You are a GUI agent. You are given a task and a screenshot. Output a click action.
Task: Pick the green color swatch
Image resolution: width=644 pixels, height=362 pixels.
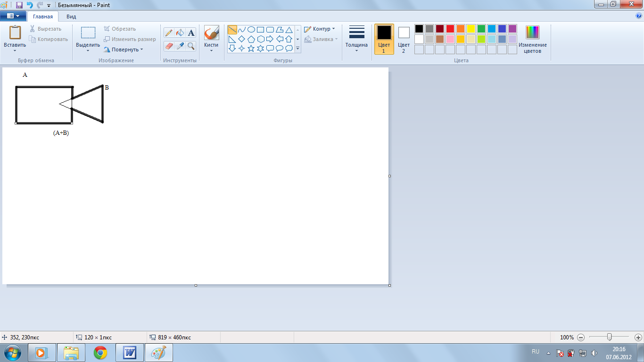[481, 29]
